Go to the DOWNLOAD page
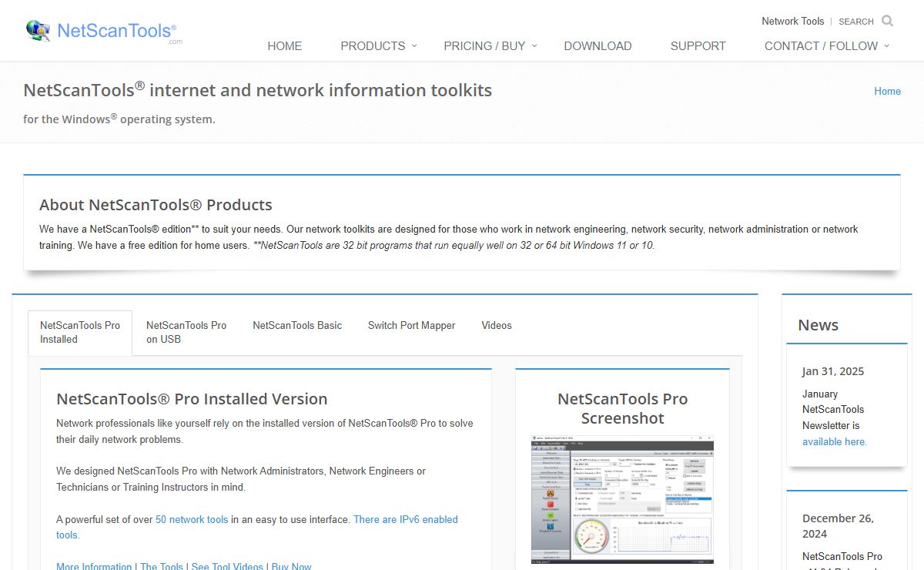 (598, 46)
